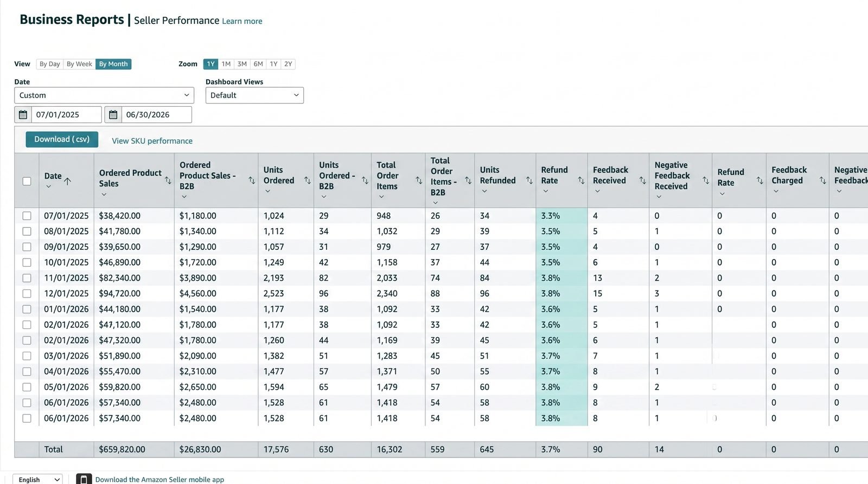This screenshot has width=868, height=484.
Task: Click Download the Amazon Seller mobile app link
Action: tap(159, 480)
